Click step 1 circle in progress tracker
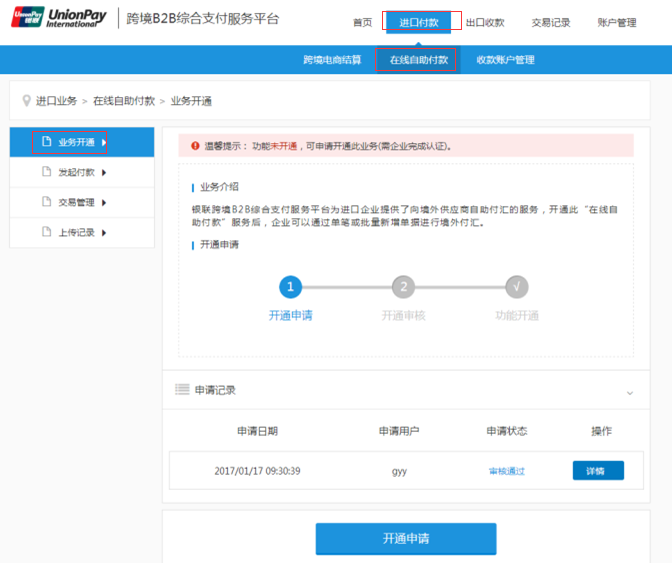 pos(290,287)
